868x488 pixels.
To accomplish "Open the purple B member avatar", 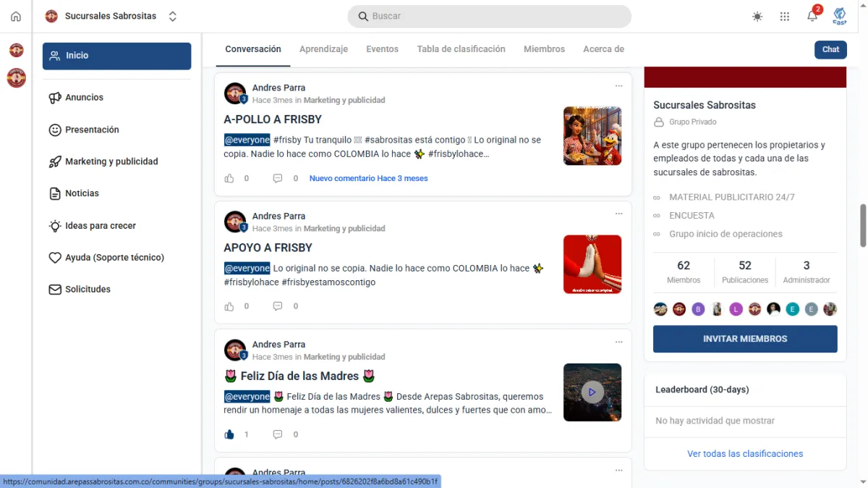I will [x=698, y=309].
